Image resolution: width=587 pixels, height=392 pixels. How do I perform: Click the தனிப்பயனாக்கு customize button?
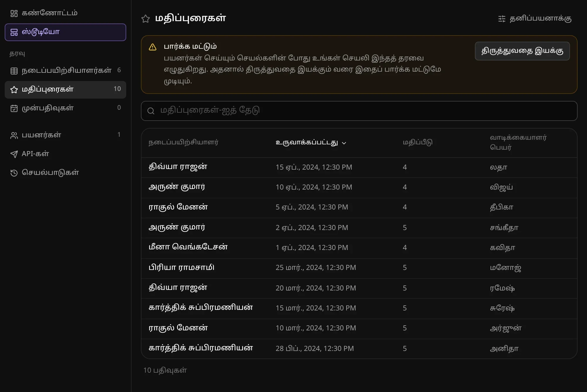(535, 19)
